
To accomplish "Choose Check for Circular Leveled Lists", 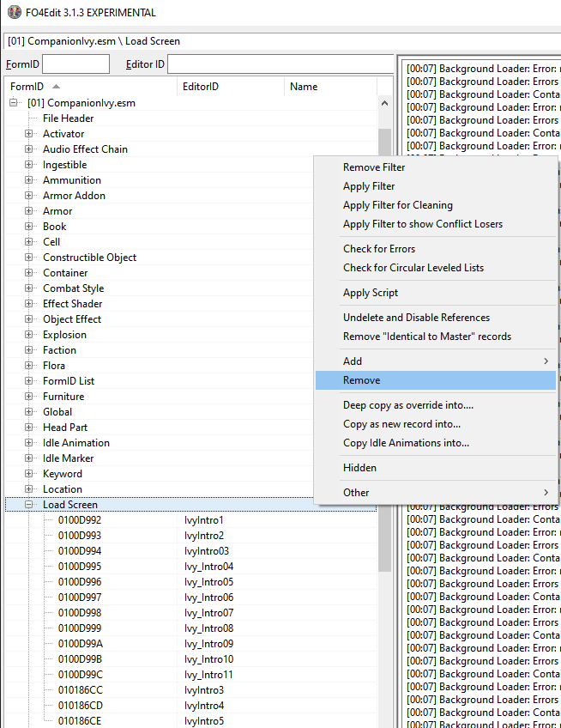I will click(x=435, y=268).
